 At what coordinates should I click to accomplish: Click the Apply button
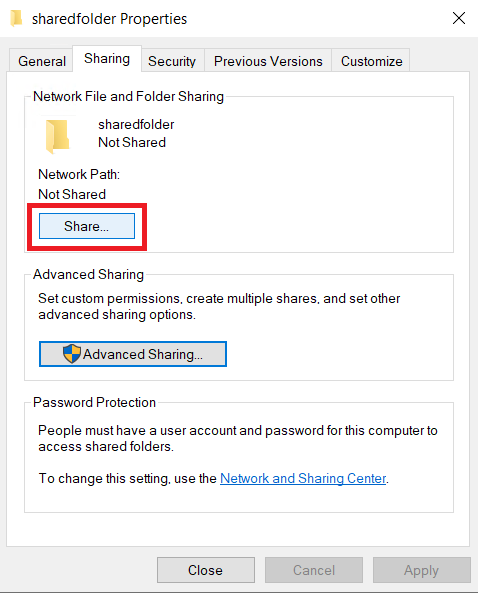(x=422, y=570)
